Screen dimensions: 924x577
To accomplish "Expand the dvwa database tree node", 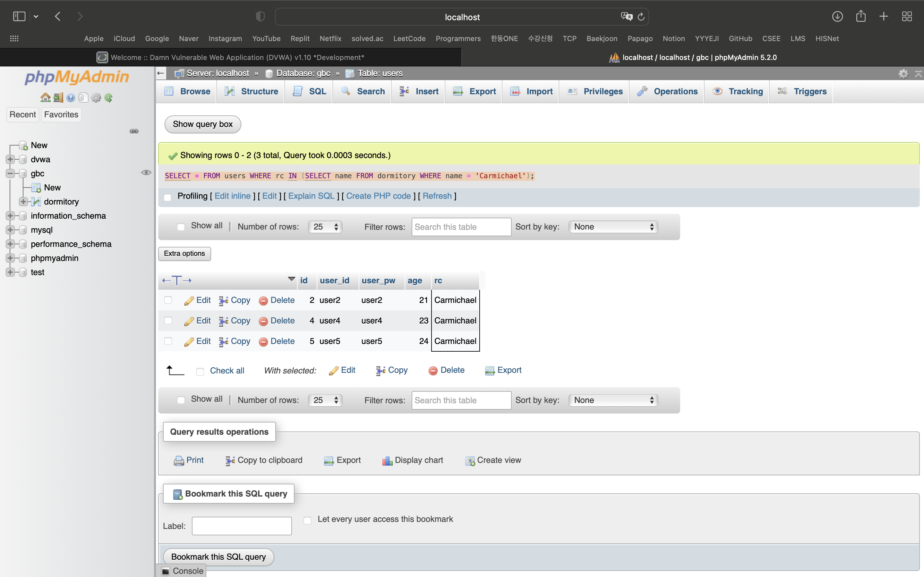I will pos(10,159).
